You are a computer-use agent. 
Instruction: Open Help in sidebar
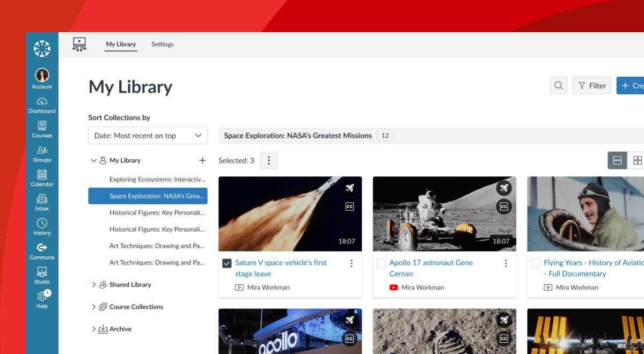click(42, 300)
